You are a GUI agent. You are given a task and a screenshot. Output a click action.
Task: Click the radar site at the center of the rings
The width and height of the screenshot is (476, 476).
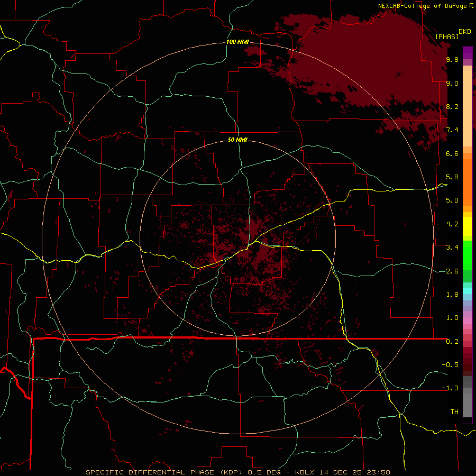coord(237,239)
